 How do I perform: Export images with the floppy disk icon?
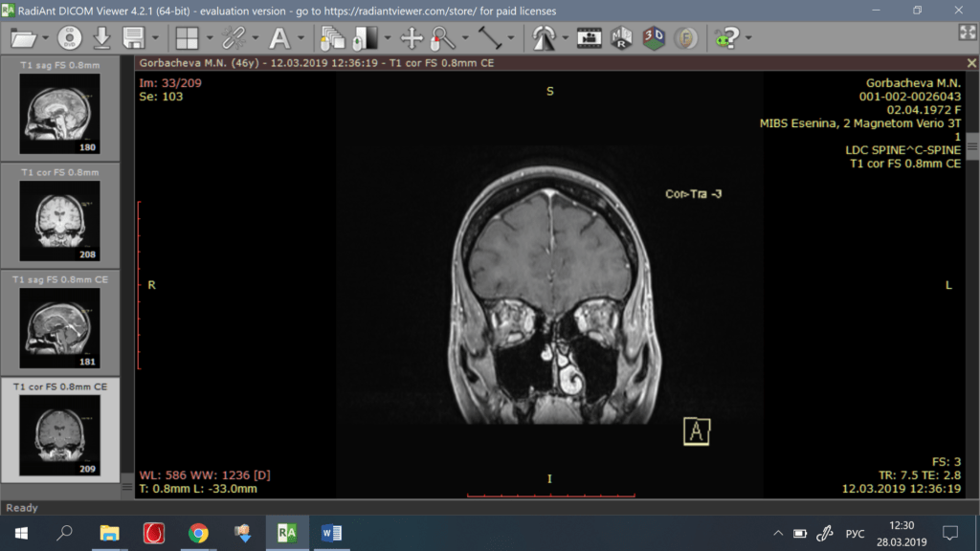[134, 38]
